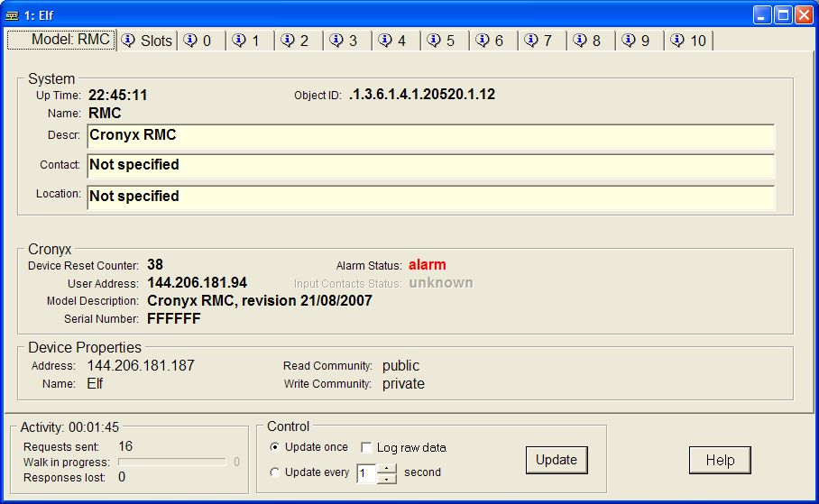Click the info icon on tab 4
The image size is (819, 504).
click(x=385, y=41)
